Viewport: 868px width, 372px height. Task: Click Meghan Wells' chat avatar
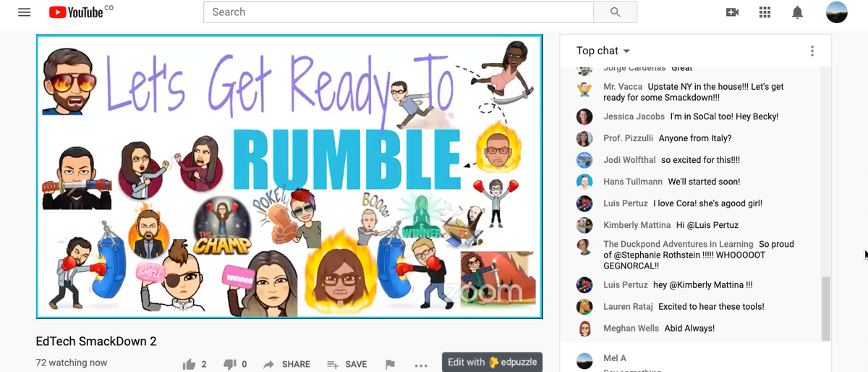pyautogui.click(x=584, y=329)
